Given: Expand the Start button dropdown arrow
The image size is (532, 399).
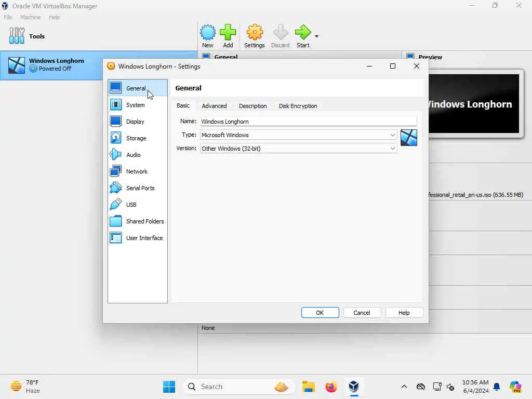Looking at the screenshot, I should click(x=316, y=36).
